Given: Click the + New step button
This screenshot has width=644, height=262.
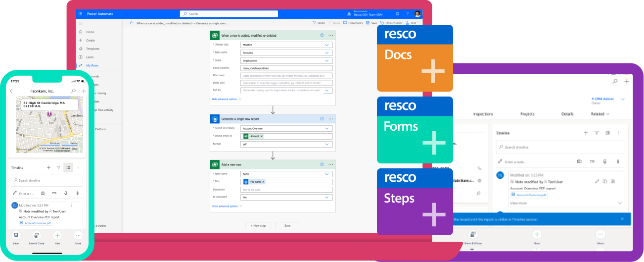Looking at the screenshot, I should [258, 225].
